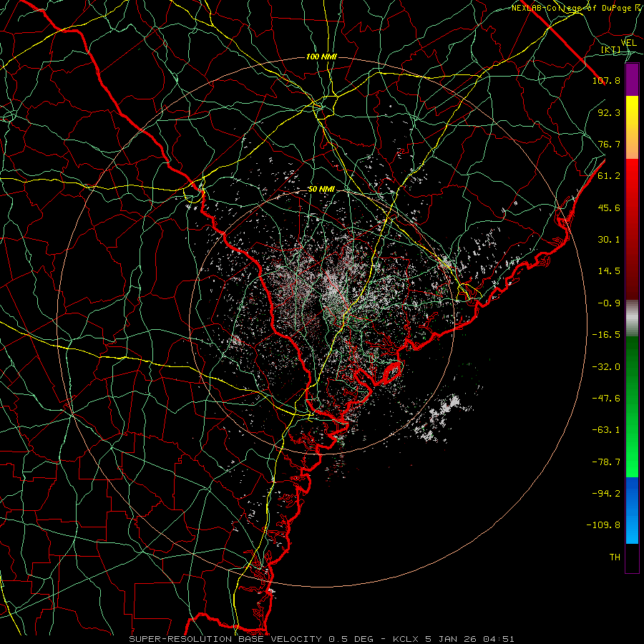Click the 61.2 velocity scale value

609,176
